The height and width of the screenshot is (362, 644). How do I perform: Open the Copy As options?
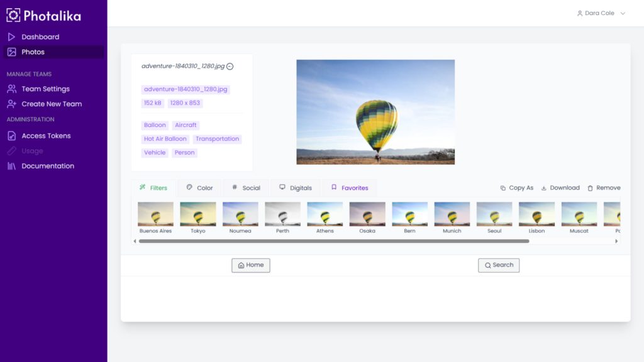click(x=516, y=188)
